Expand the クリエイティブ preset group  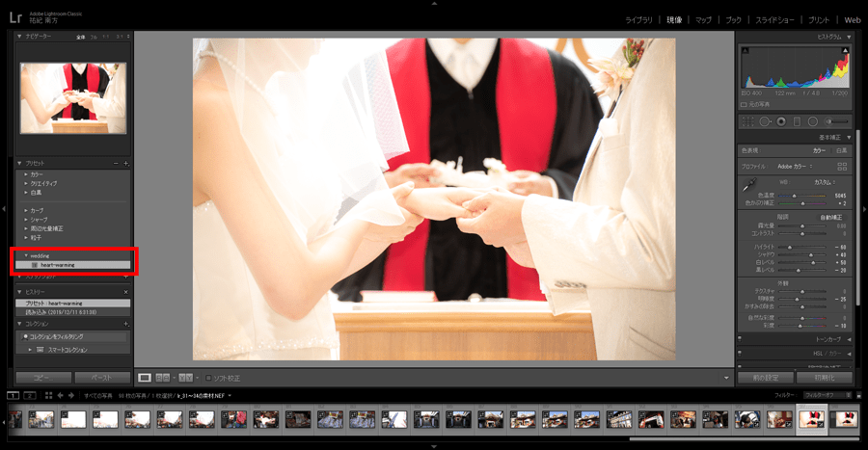pos(25,183)
